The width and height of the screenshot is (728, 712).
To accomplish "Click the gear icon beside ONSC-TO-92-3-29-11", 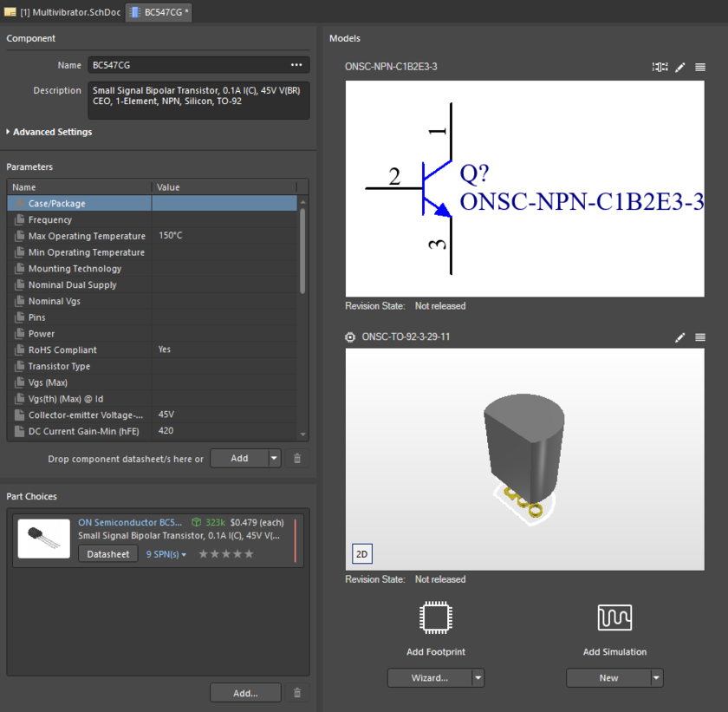I will pyautogui.click(x=349, y=337).
